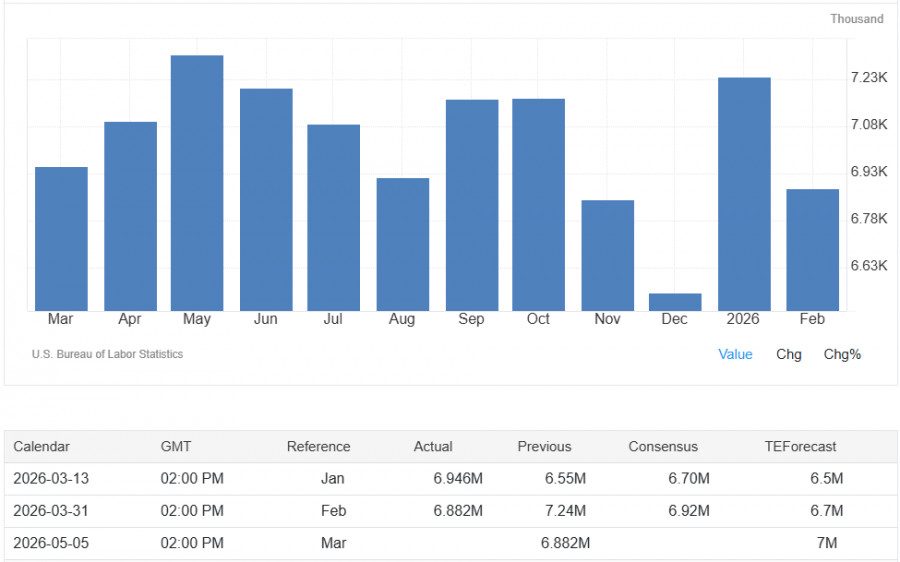Switch chart to Chg% view
Screen dimensions: 900x562
tap(842, 354)
